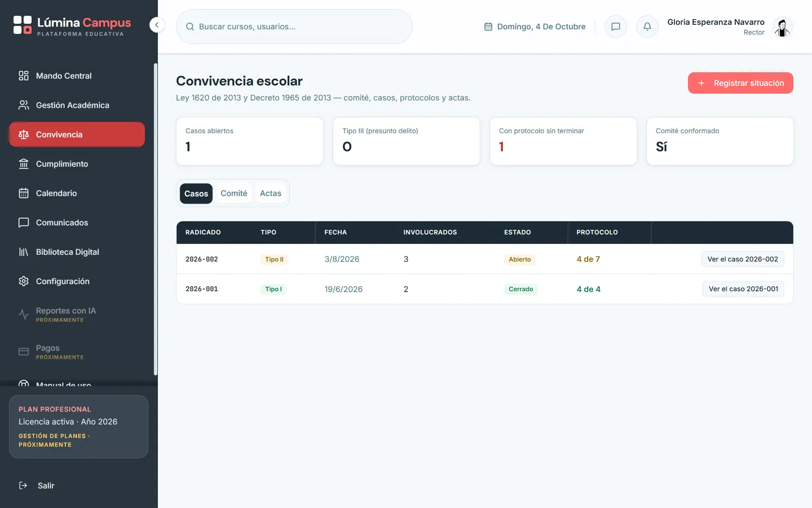Click the 'Comité conformado' card

(720, 141)
